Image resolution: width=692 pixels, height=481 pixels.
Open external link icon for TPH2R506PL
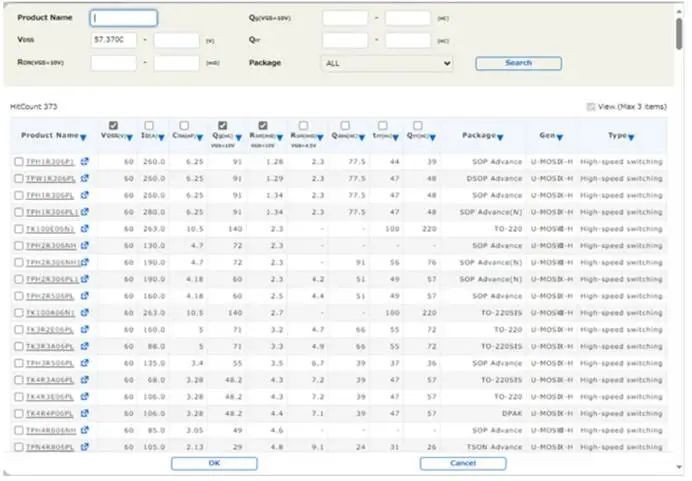(85, 296)
